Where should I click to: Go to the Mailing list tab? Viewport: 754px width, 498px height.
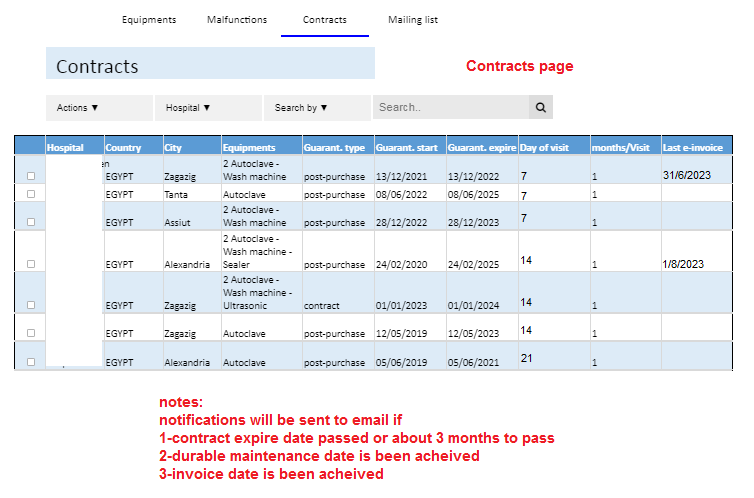(x=413, y=20)
